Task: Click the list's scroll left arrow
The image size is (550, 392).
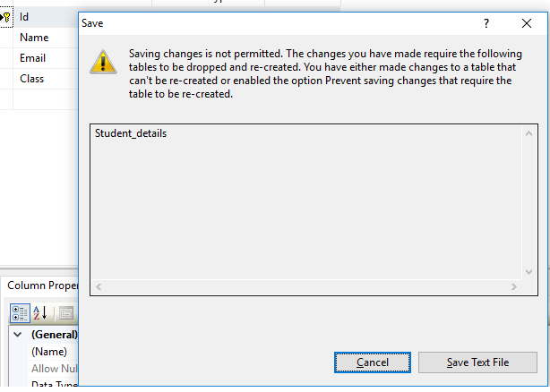Action: (99, 287)
